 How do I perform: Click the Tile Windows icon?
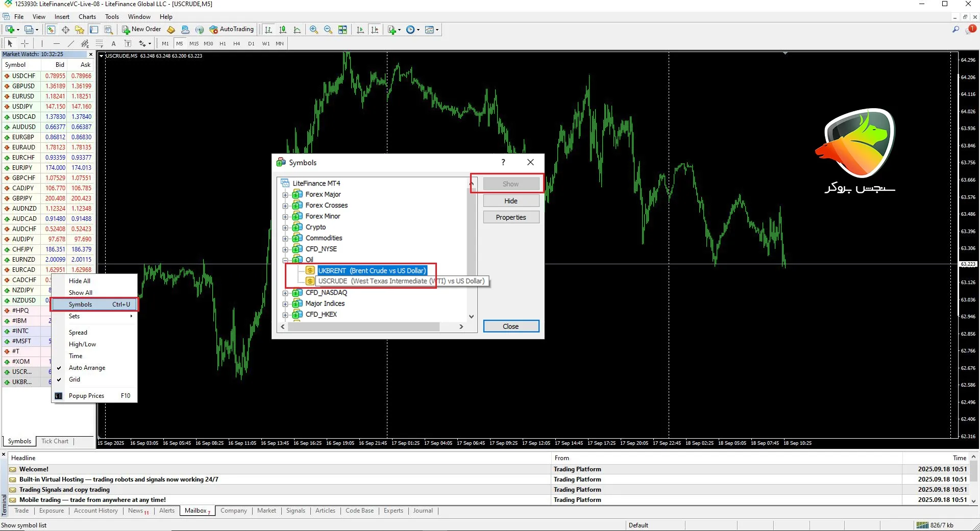tap(342, 30)
